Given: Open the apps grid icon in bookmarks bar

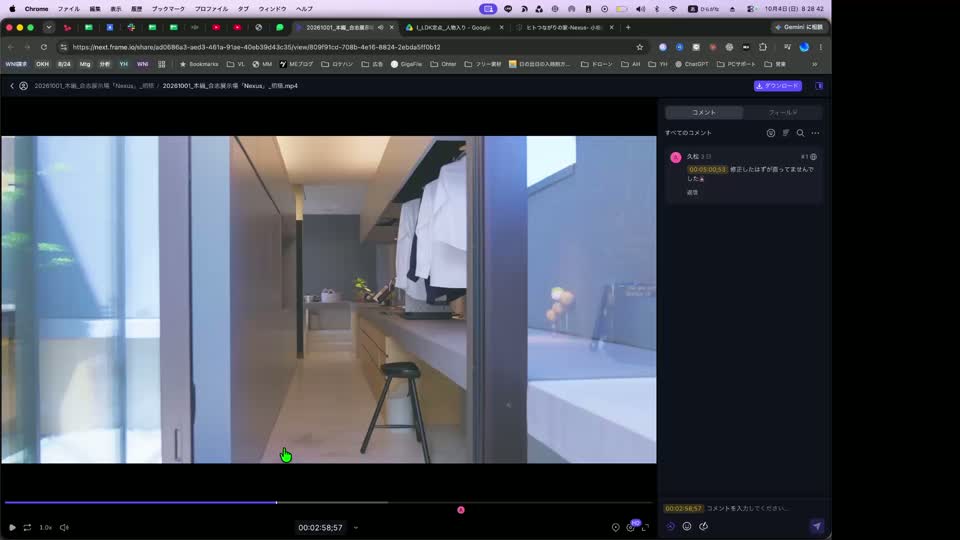Looking at the screenshot, I should [x=162, y=64].
